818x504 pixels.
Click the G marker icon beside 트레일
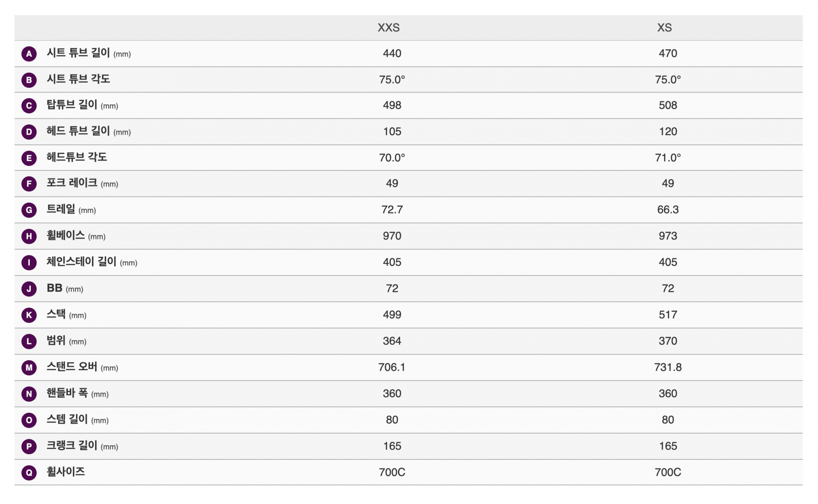point(29,210)
